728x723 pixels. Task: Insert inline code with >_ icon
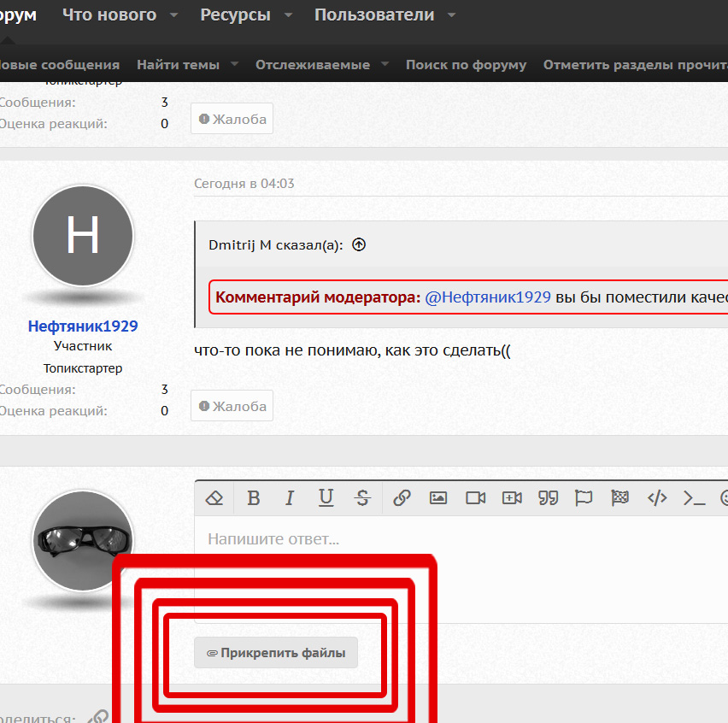694,498
